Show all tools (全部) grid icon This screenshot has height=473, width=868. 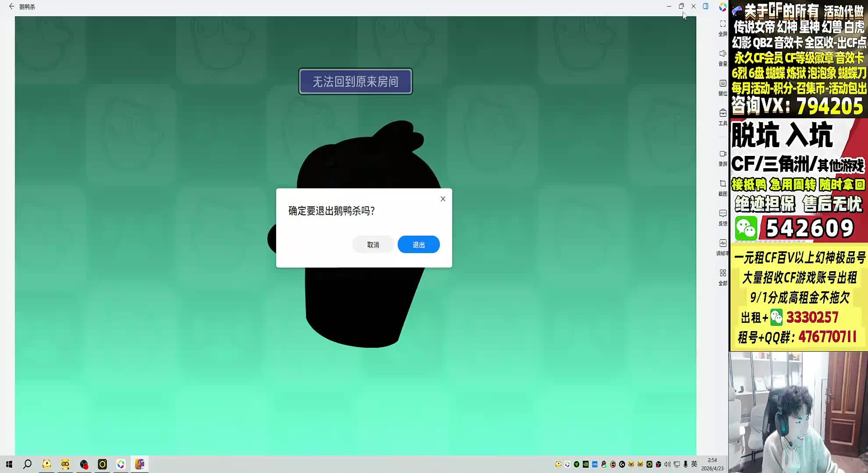coord(722,273)
